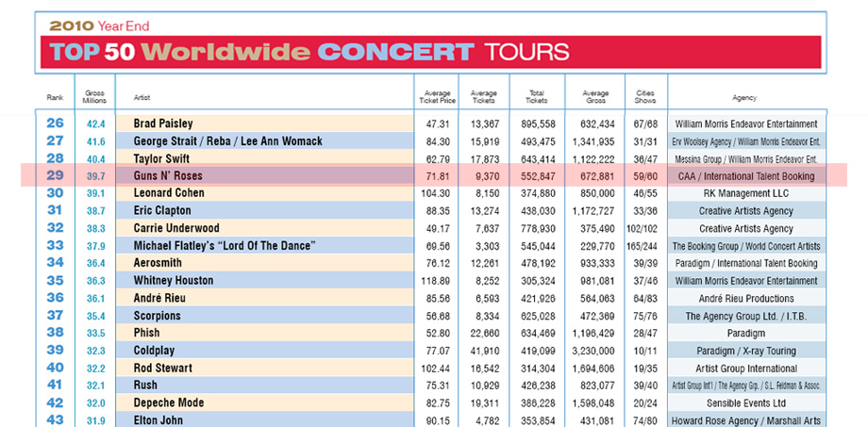Select the Leonard Cohen artist cell
Viewport: 868px width, 427px height.
click(x=264, y=193)
